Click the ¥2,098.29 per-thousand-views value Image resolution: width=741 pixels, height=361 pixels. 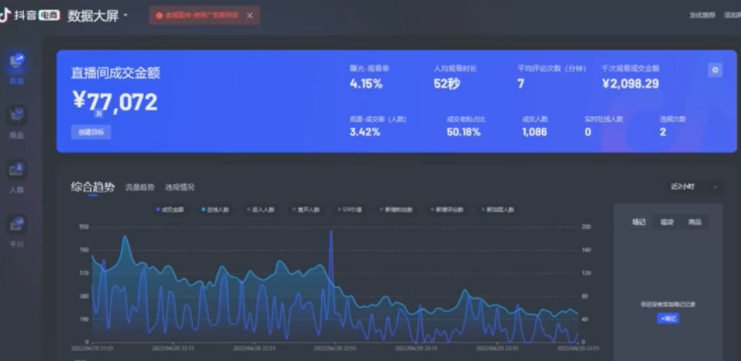pyautogui.click(x=630, y=84)
